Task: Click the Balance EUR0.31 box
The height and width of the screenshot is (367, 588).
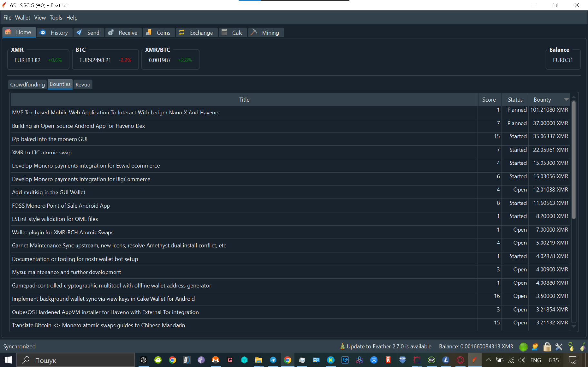Action: (x=563, y=60)
